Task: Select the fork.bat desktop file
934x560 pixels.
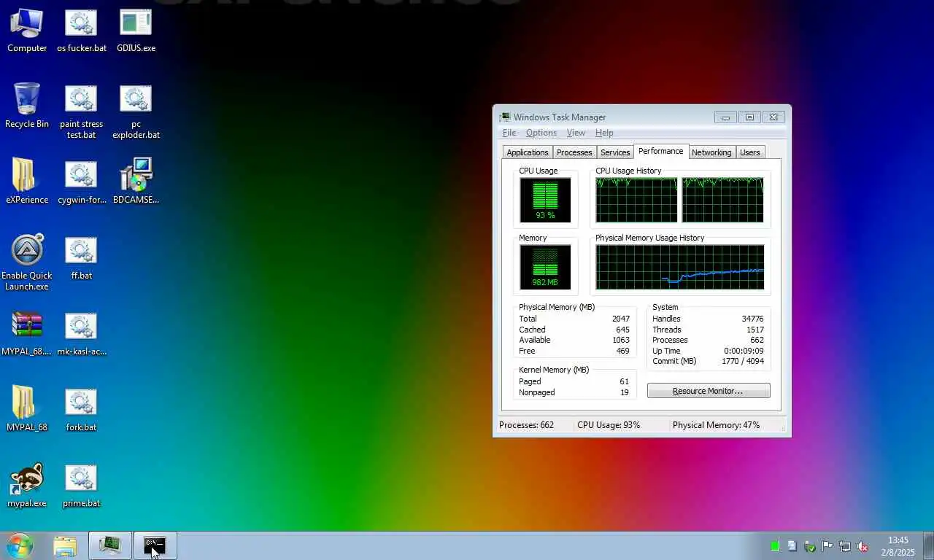Action: point(81,410)
